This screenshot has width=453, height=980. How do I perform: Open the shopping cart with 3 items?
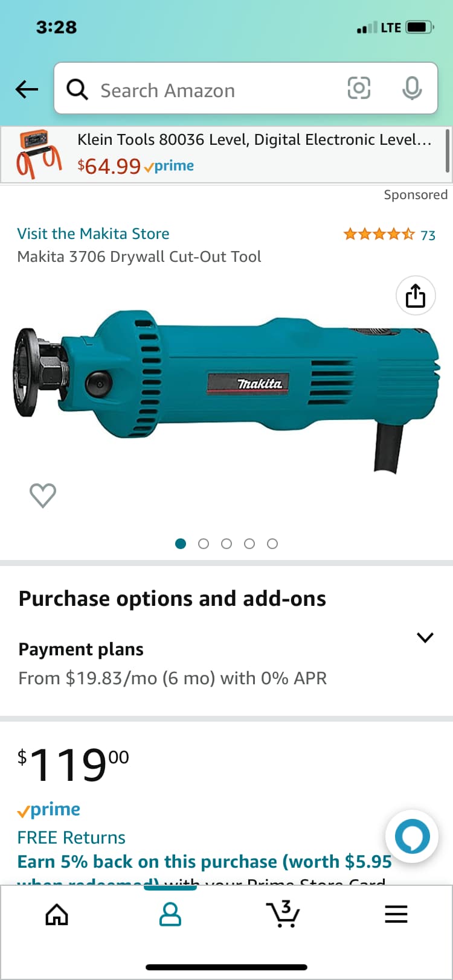click(283, 914)
